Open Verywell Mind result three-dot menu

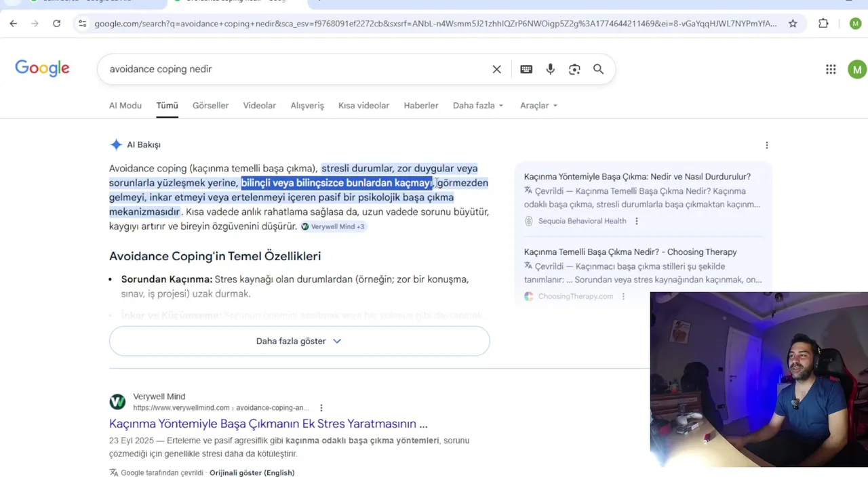click(x=321, y=408)
